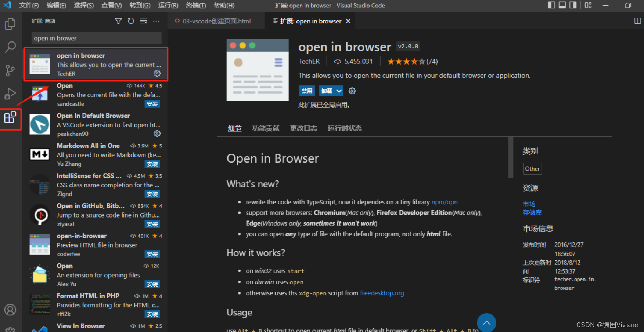This screenshot has height=332, width=644.
Task: Click the 卸载 uninstall button
Action: [327, 91]
